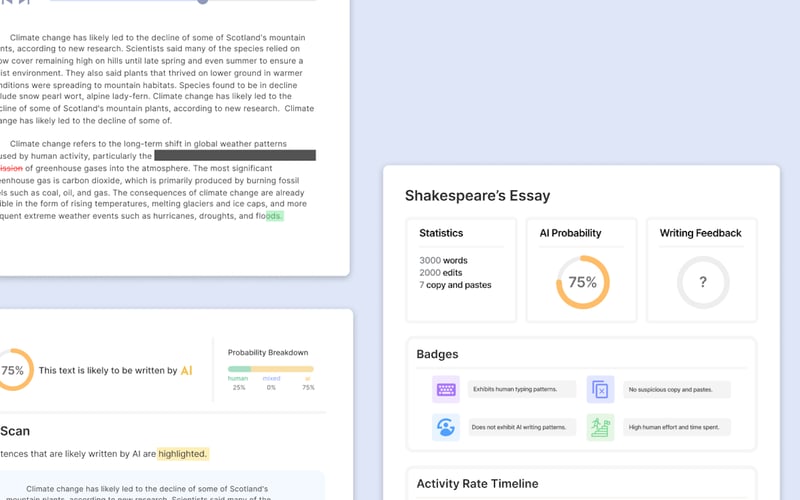Image resolution: width=800 pixels, height=500 pixels.
Task: Click the 'ai 75%' breakdown value
Action: pos(308,383)
